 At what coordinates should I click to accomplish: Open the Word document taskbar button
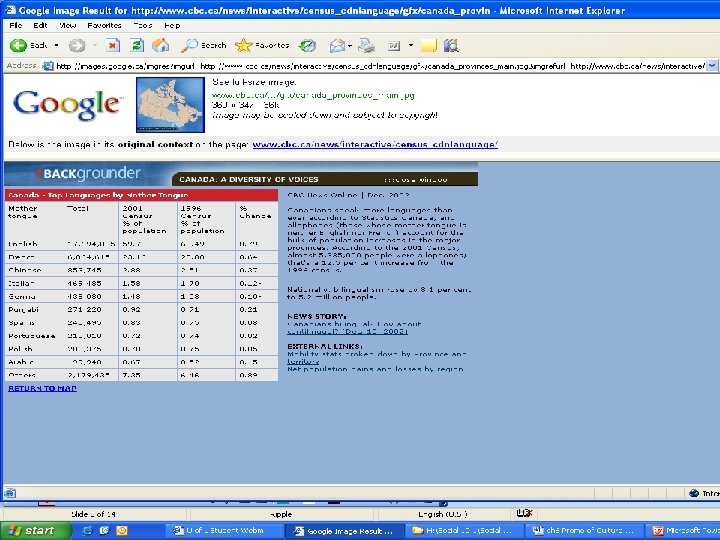pos(583,530)
